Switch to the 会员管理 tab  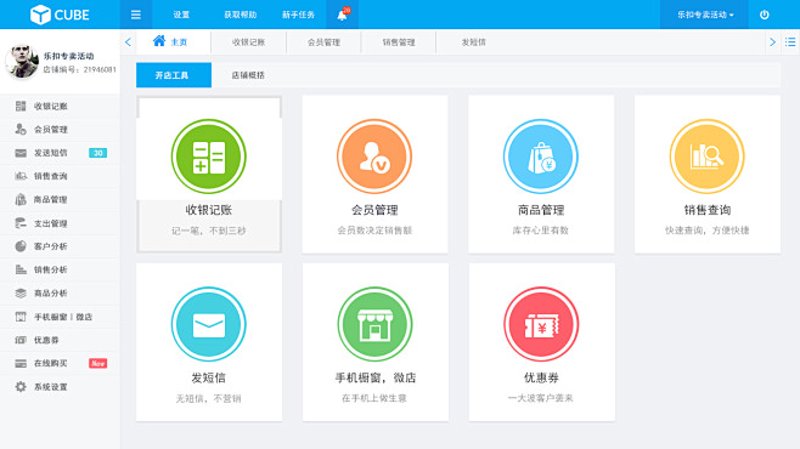(x=323, y=42)
